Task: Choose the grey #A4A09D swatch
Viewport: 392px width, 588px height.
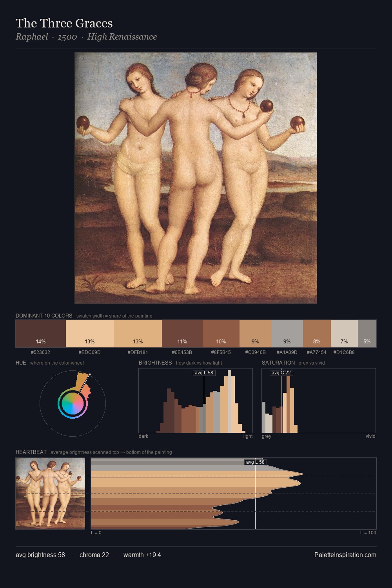Action: [287, 334]
